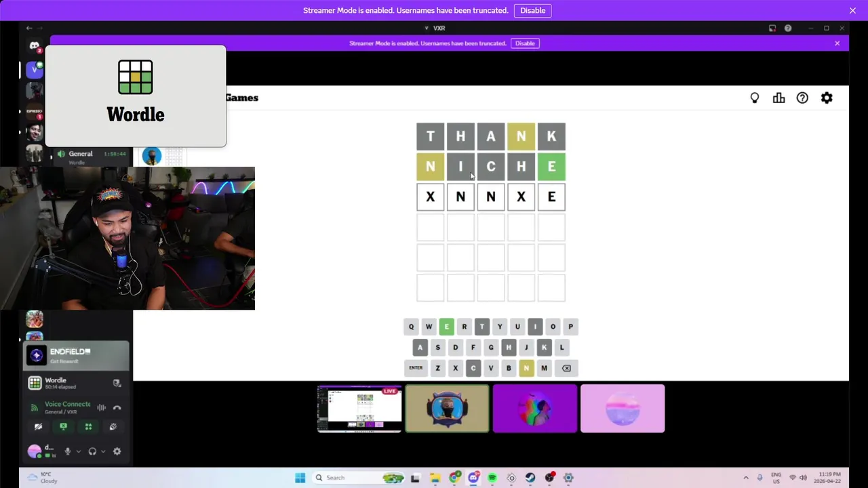Open Wordle settings gear icon
868x488 pixels.
(827, 98)
